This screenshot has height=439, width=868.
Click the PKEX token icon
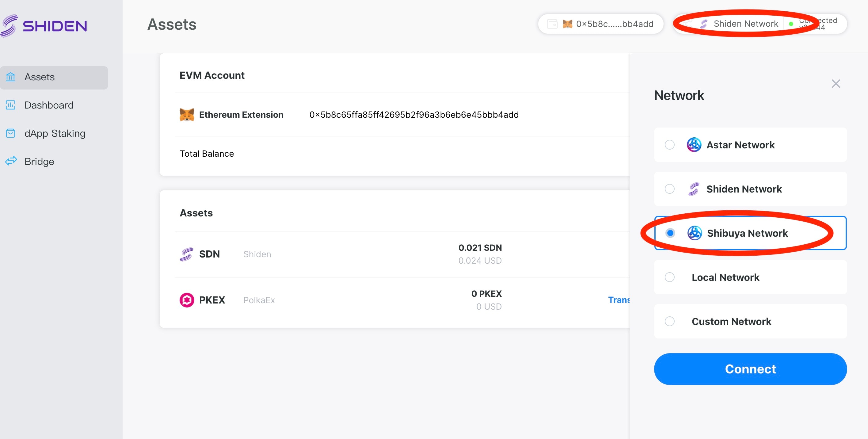click(187, 300)
